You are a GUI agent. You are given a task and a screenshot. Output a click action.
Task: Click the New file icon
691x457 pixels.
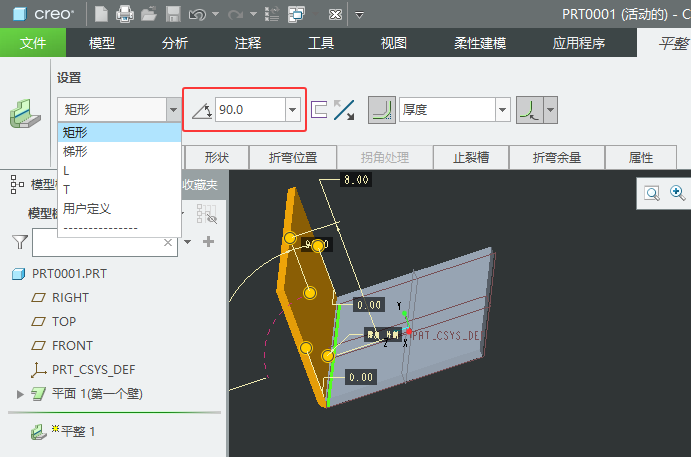click(101, 14)
